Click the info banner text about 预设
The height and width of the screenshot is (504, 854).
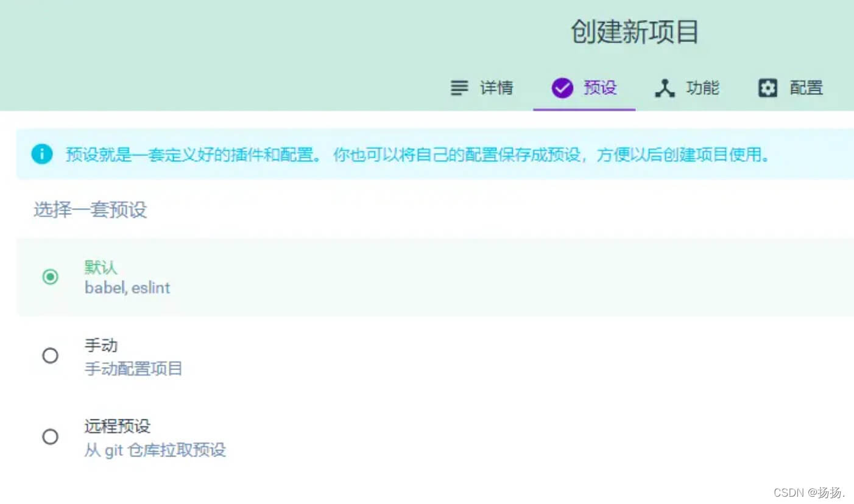tap(418, 155)
